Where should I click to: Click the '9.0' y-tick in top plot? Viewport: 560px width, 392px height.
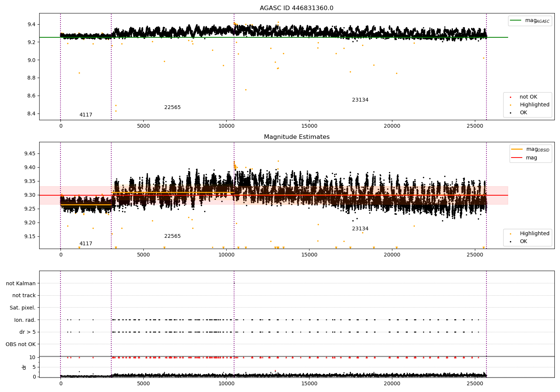[x=31, y=60]
